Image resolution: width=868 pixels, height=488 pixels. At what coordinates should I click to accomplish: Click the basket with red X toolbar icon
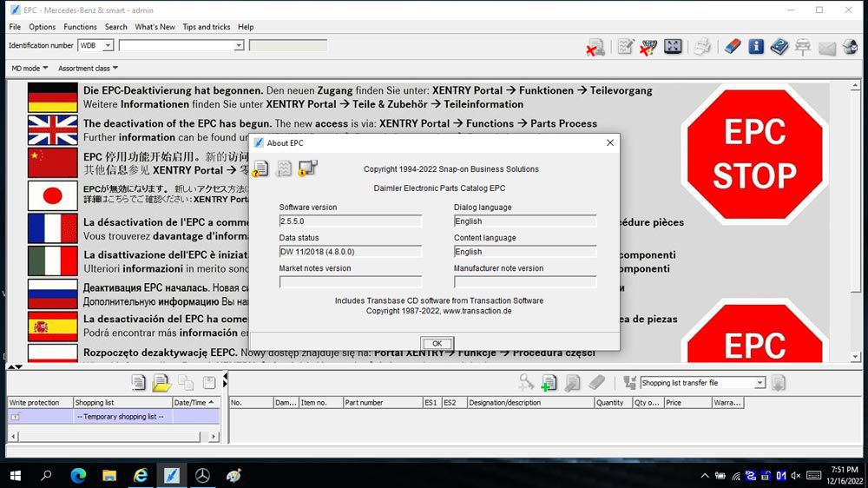coord(648,47)
